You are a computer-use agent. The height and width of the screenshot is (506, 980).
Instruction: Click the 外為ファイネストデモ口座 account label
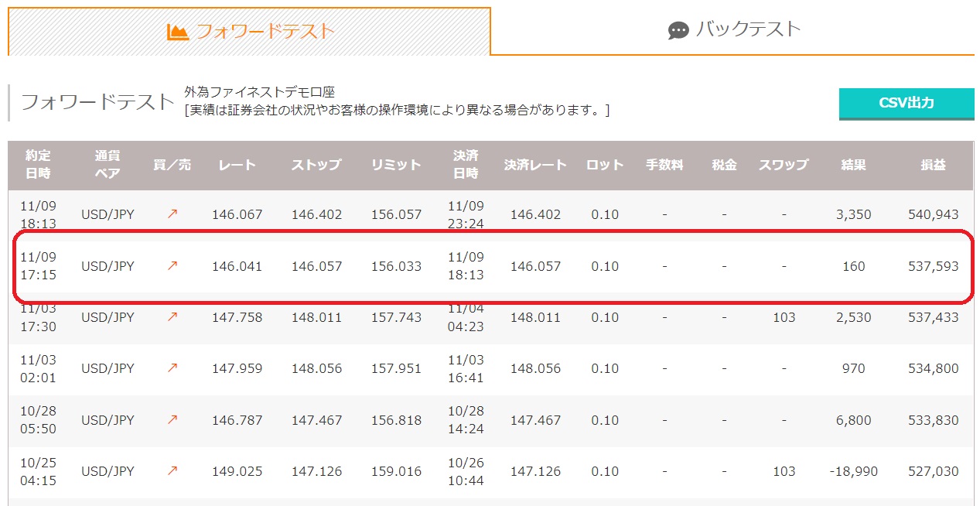click(259, 92)
